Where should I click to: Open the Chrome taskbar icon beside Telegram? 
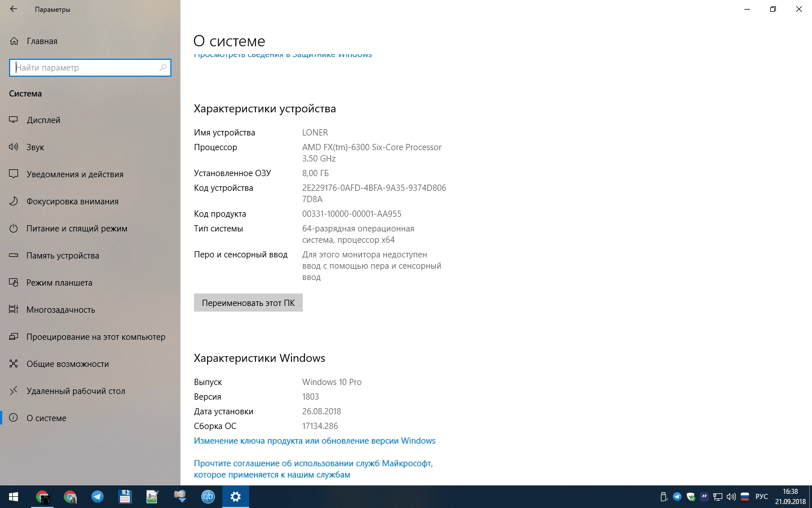pyautogui.click(x=70, y=497)
